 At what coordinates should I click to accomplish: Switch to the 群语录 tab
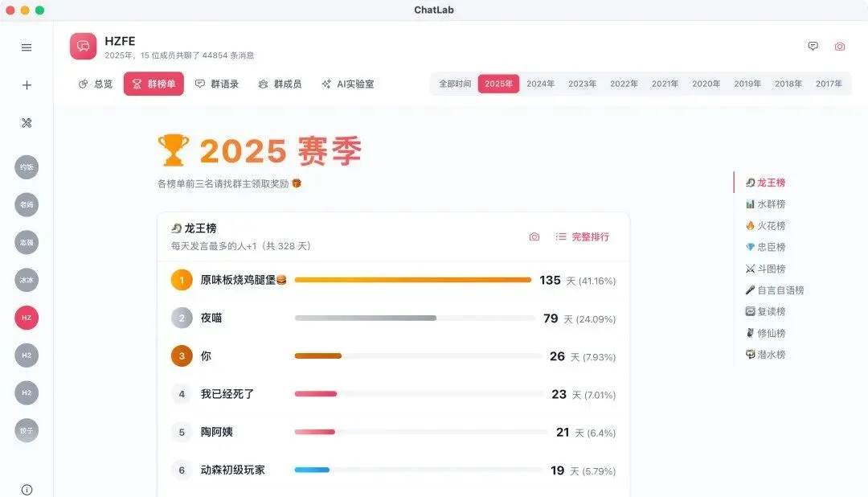click(217, 84)
